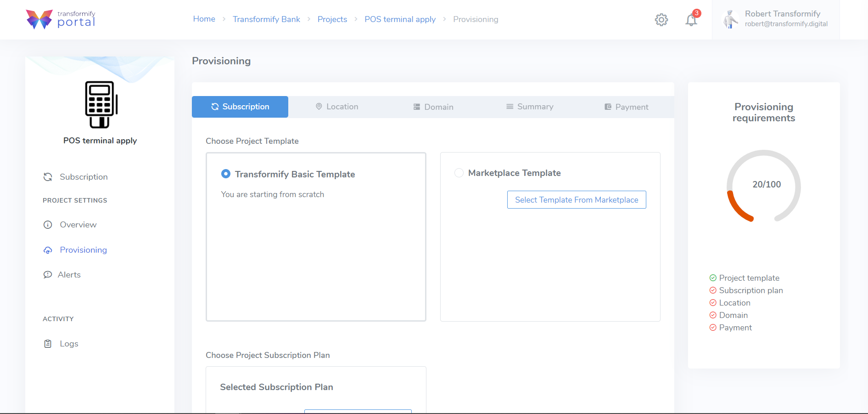868x414 pixels.
Task: Click the POS terminal project image
Action: click(x=101, y=104)
